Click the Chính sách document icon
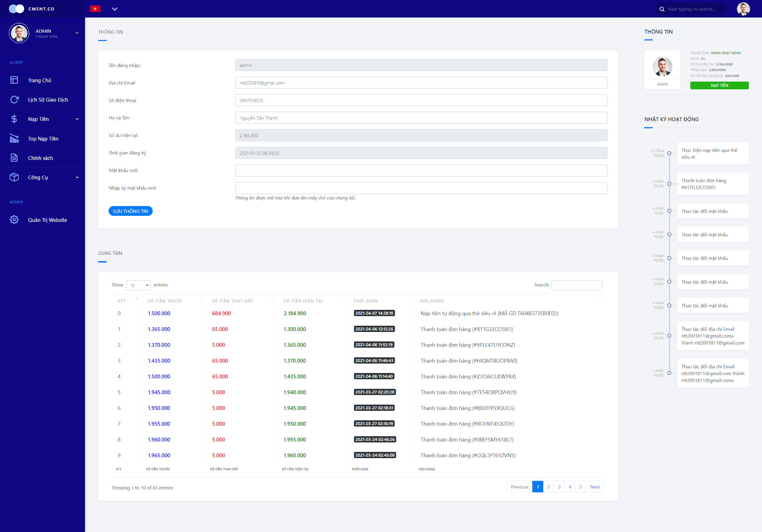This screenshot has width=762, height=532. point(14,158)
